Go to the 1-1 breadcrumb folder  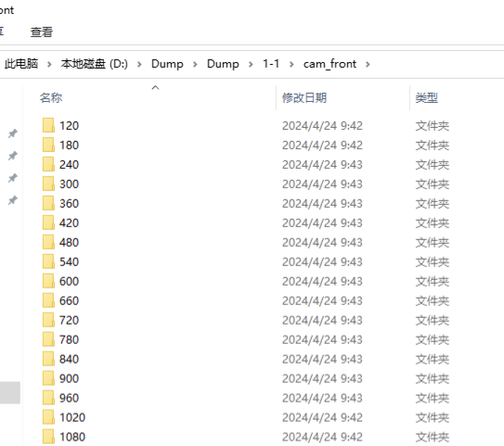271,64
